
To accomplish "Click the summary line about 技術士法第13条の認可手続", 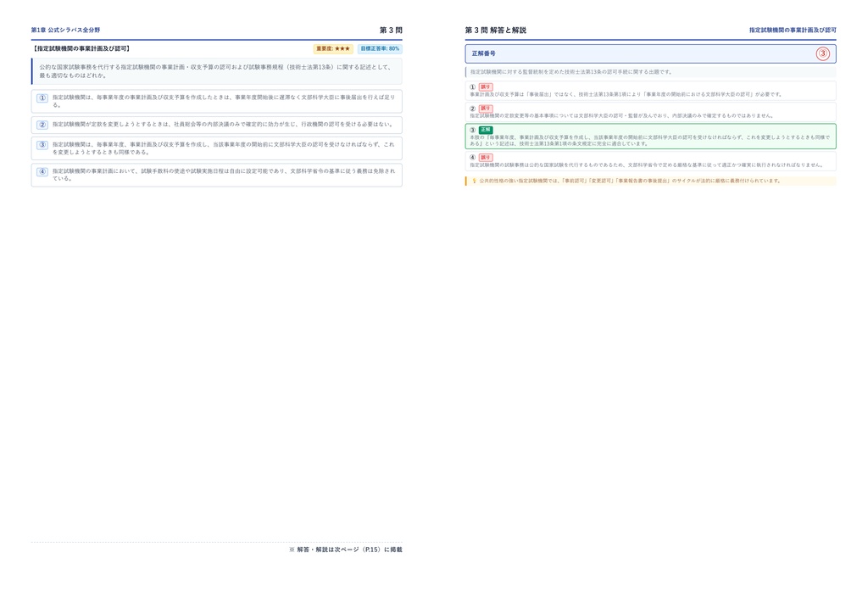I will [570, 72].
